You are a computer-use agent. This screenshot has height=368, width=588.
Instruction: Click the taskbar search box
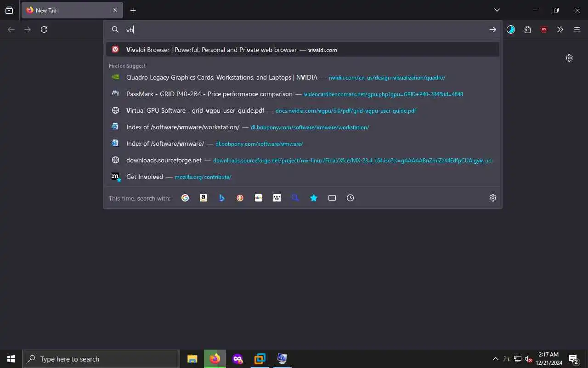[x=101, y=359]
